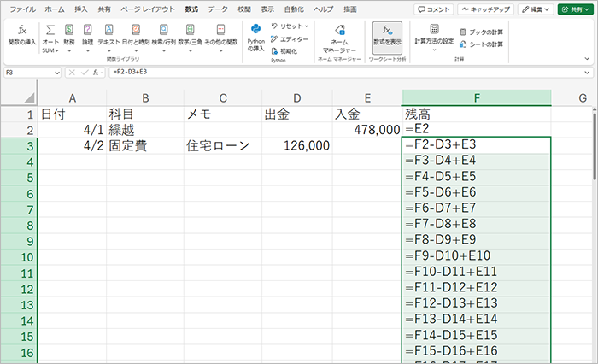Click シートの計算 to calculate sheet

pos(481,44)
